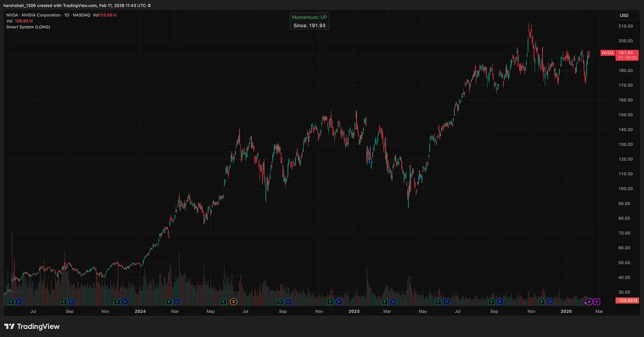This screenshot has height=337, width=644.
Task: Open dividend D marker beside Mar 2025
Action: (393, 302)
